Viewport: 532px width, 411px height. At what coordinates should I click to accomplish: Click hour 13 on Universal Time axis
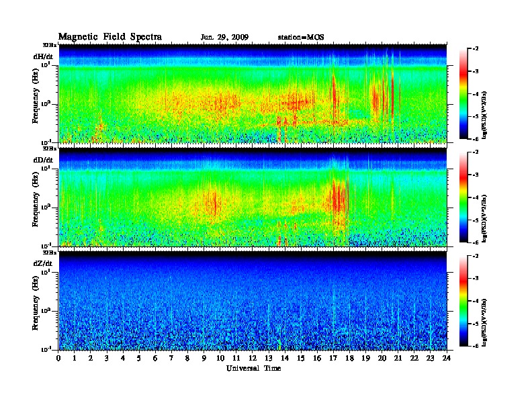tap(269, 359)
